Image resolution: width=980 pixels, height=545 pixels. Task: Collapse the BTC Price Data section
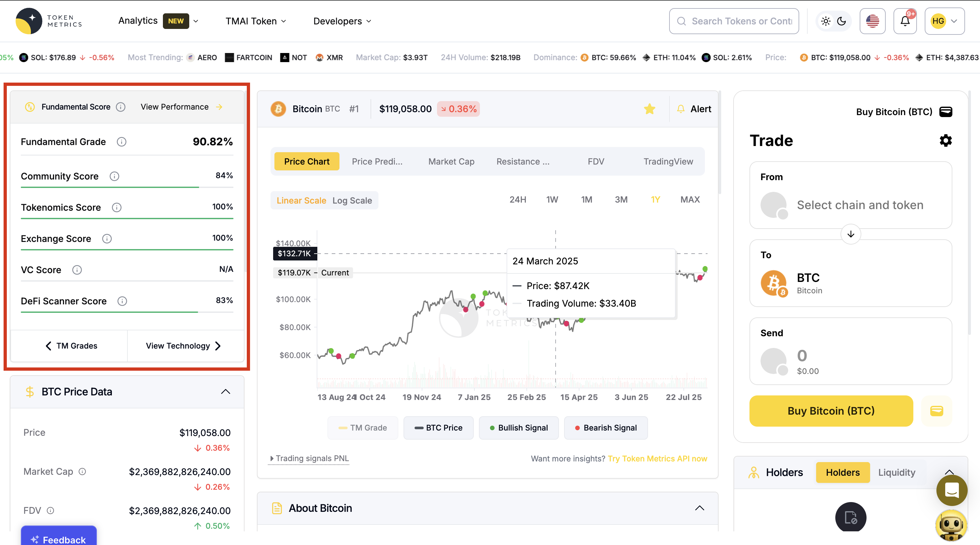(226, 392)
